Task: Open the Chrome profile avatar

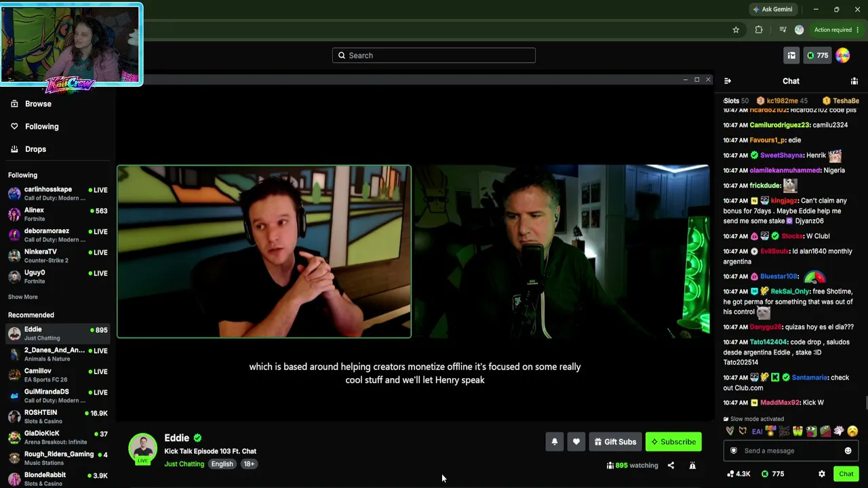Action: [x=799, y=30]
